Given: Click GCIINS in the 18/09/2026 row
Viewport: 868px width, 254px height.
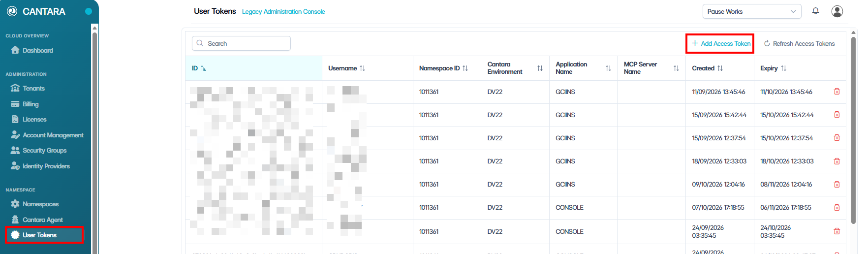Looking at the screenshot, I should coord(565,161).
